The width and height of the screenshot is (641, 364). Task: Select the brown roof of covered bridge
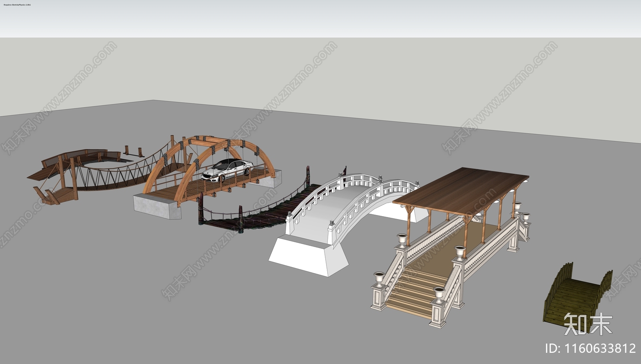tap(461, 191)
